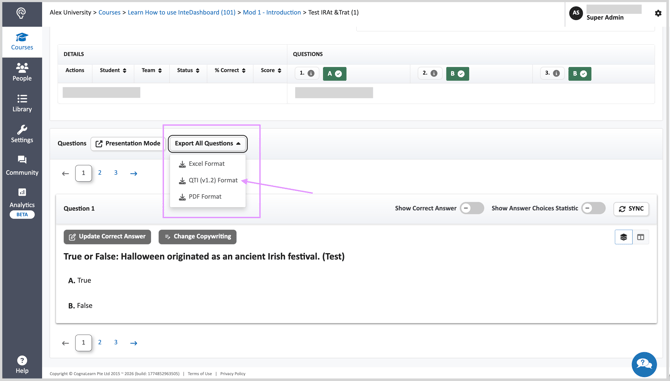Open the Community sidebar section
The image size is (670, 381).
tap(22, 165)
